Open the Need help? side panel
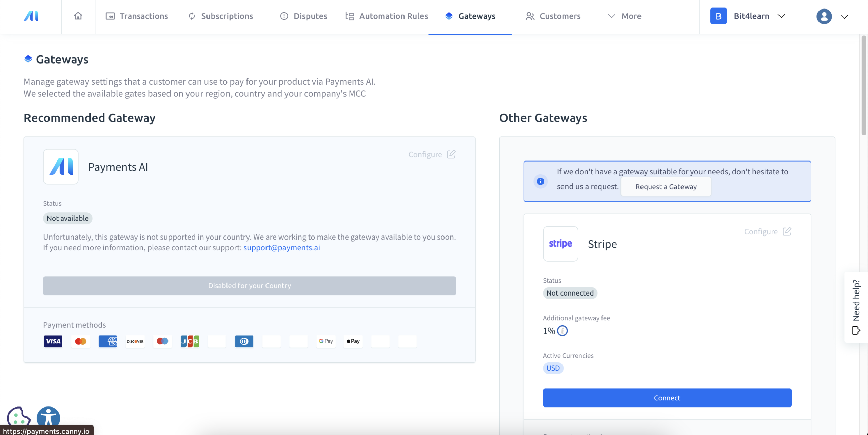The width and height of the screenshot is (868, 435). click(x=856, y=307)
